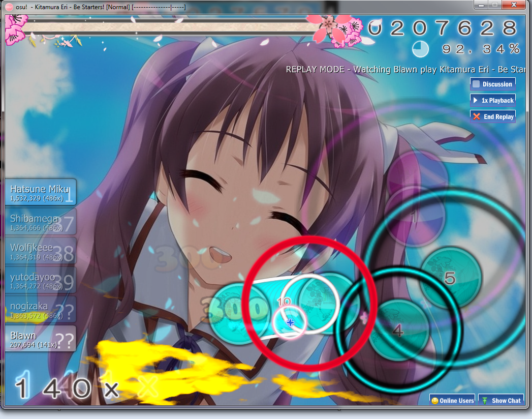Show the chat window
Image resolution: width=532 pixels, height=419 pixels.
click(501, 401)
